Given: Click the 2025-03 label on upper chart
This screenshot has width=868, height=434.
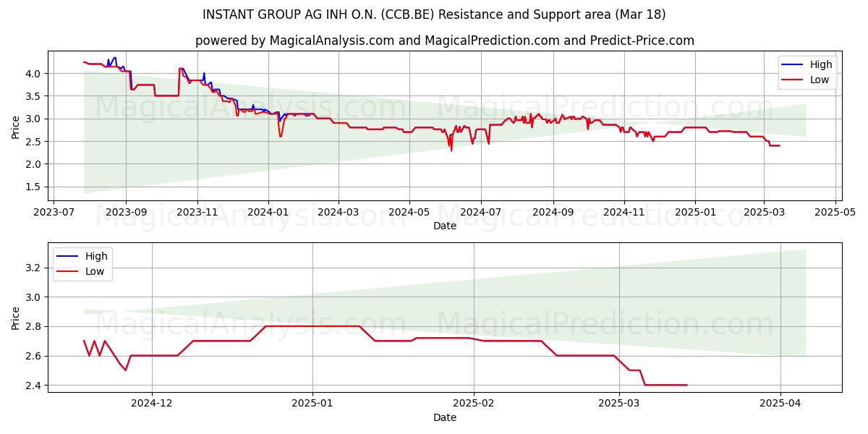Looking at the screenshot, I should 763,213.
